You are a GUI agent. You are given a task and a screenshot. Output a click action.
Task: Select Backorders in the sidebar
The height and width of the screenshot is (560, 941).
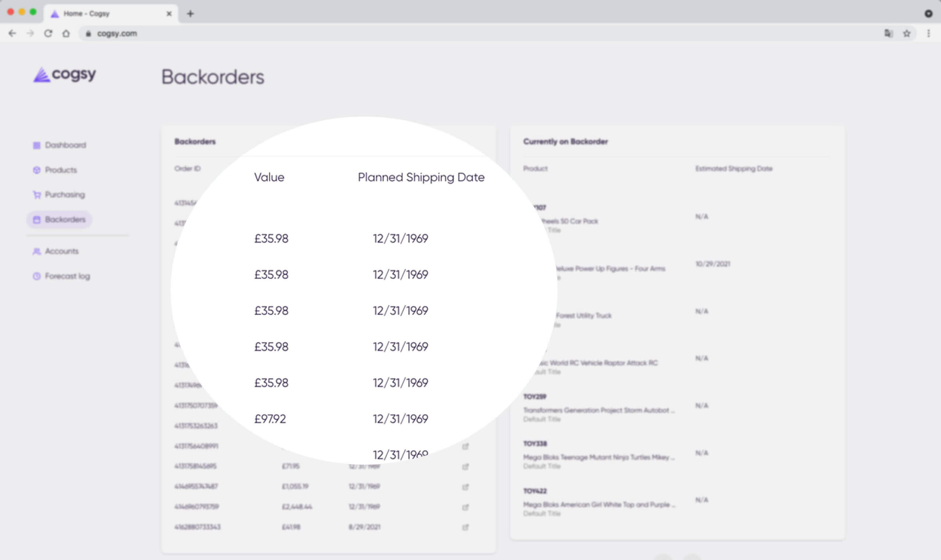pos(59,219)
